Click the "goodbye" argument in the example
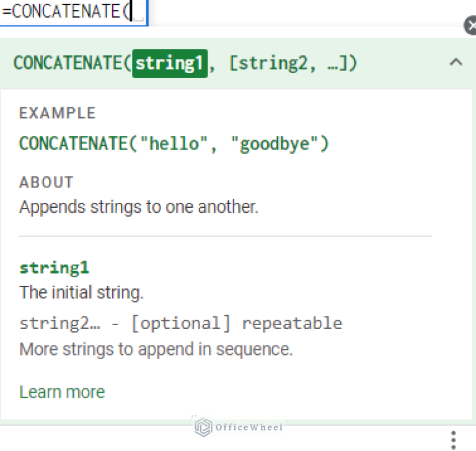The width and height of the screenshot is (476, 451). (x=275, y=144)
